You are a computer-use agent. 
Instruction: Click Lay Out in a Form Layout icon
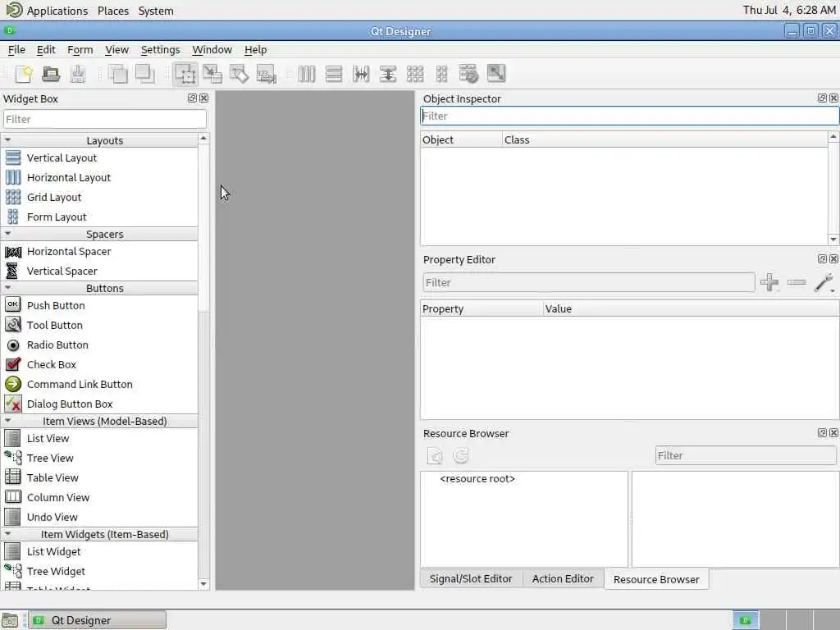[x=442, y=74]
